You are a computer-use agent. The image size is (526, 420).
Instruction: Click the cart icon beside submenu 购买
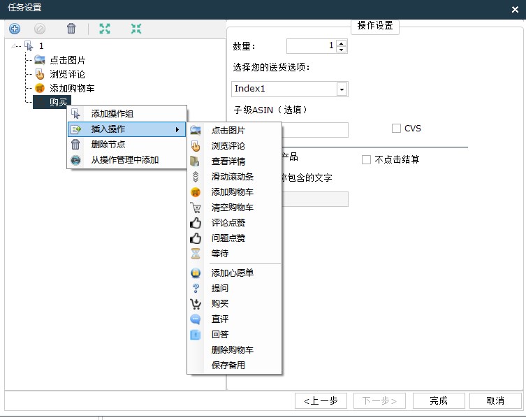tap(196, 304)
